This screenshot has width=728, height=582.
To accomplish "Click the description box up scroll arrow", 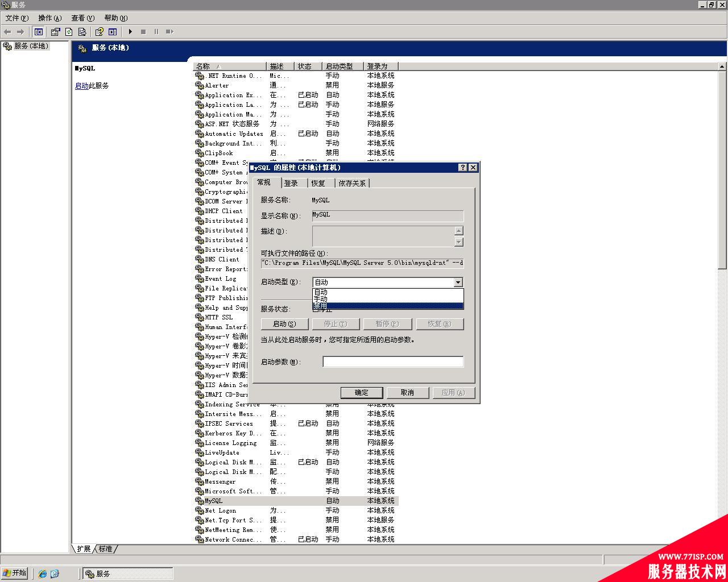I will coord(459,230).
